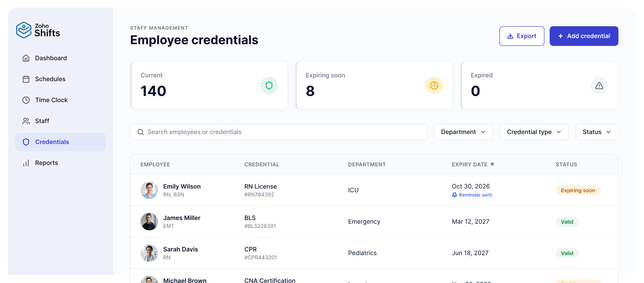644x283 pixels.
Task: Click the Emergency department cell
Action: pos(364,222)
